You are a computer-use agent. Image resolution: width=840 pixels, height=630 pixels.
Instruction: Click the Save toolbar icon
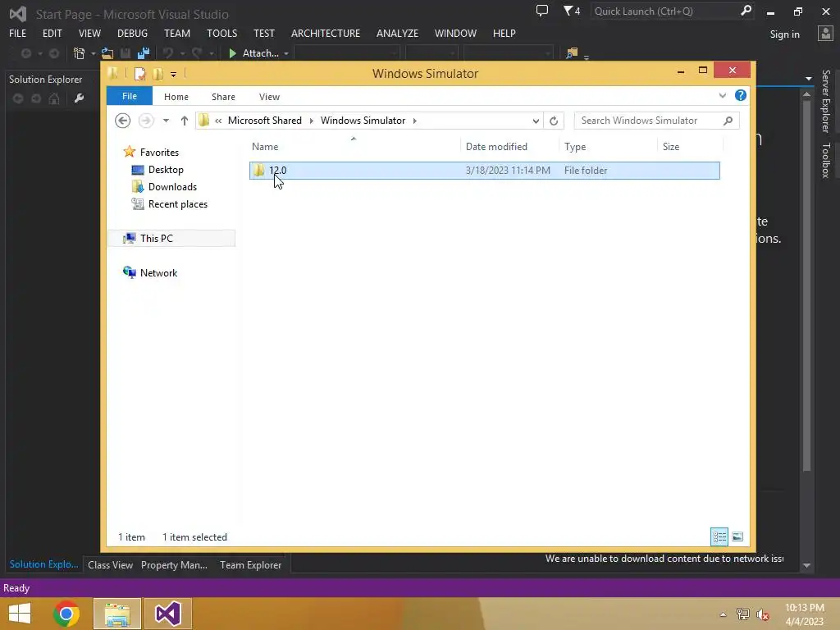126,53
